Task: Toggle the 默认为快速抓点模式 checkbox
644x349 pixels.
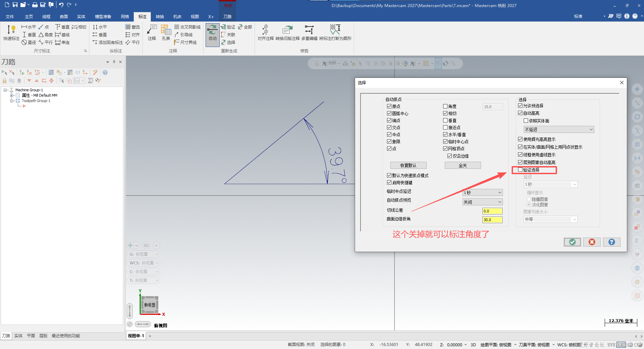Action: click(x=389, y=175)
